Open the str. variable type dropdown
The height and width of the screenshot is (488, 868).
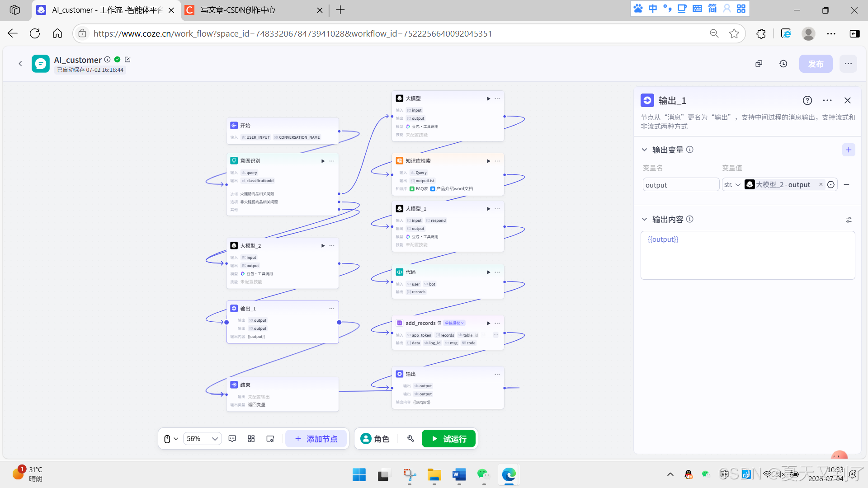(732, 185)
